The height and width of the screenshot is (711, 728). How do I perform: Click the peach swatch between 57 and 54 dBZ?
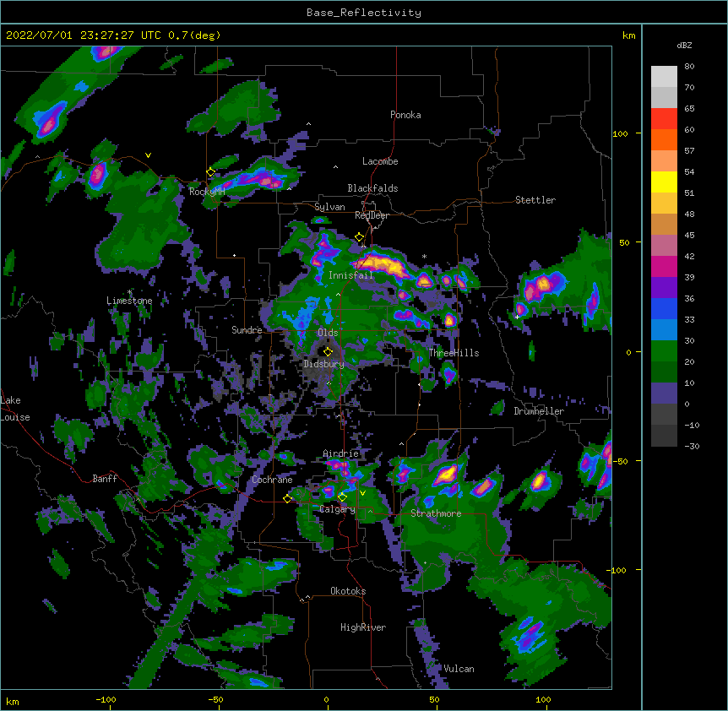[664, 161]
